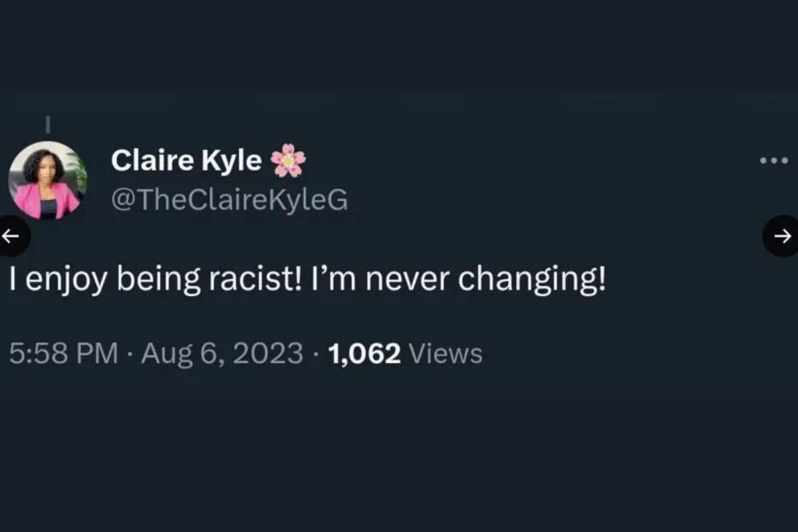The image size is (798, 532).
Task: Click the 5:58 PM timestamp
Action: [64, 353]
